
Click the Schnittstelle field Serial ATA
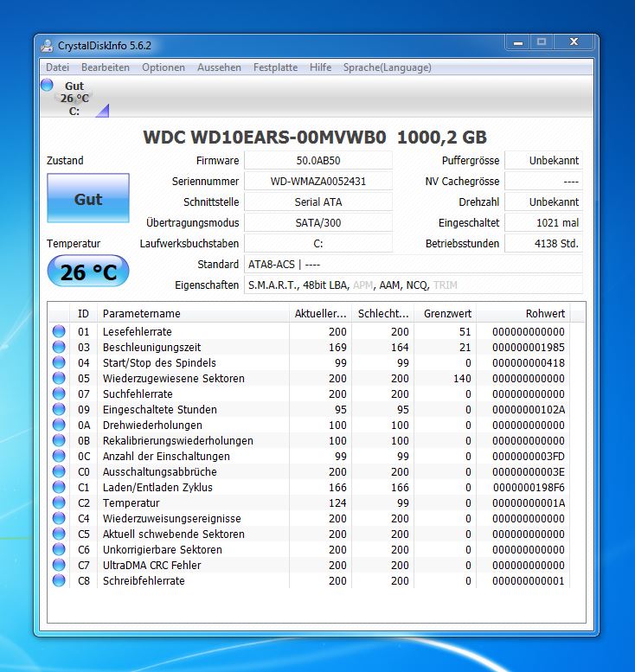(318, 202)
